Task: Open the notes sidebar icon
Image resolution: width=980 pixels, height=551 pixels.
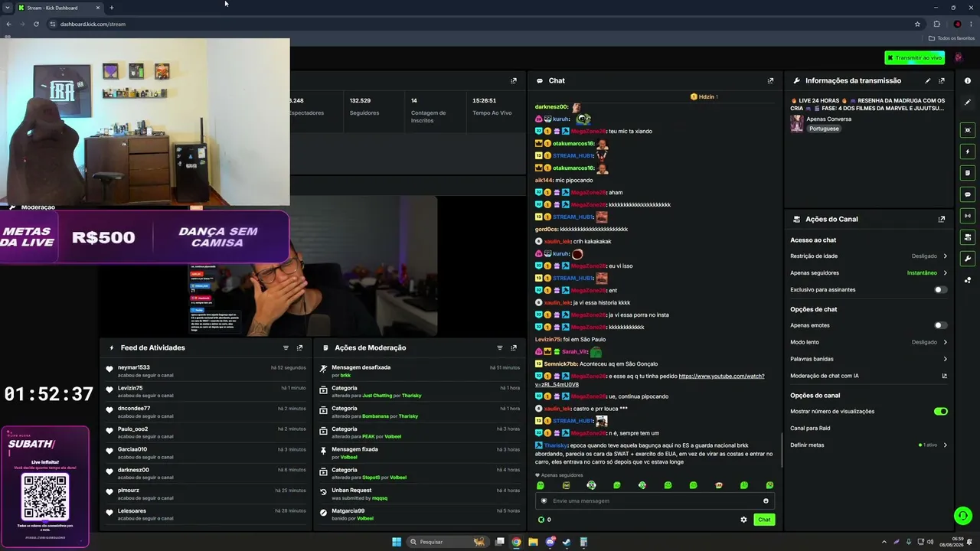Action: tap(968, 173)
